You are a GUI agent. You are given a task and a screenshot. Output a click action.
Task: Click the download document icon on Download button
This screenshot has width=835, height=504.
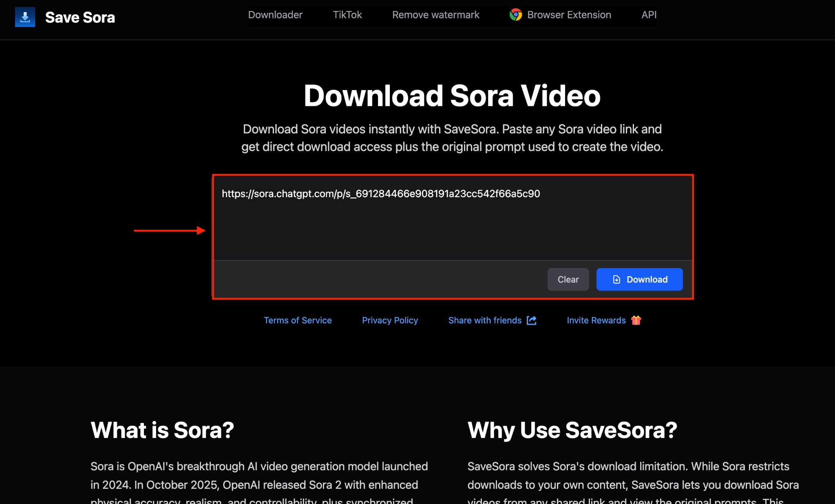[x=616, y=280]
